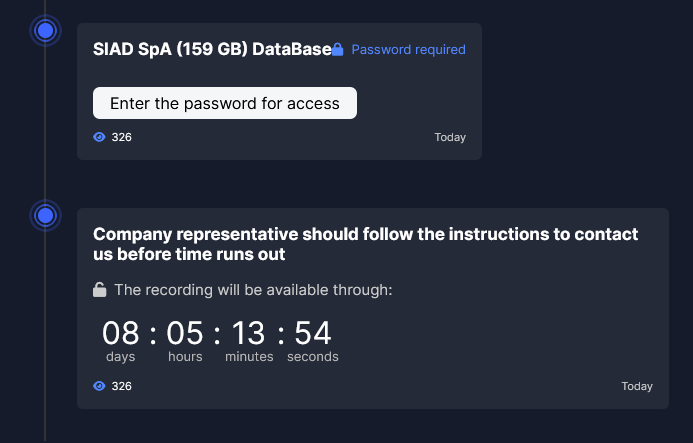Open the SIAD SpA (159 GB) DataBase title
This screenshot has width=693, height=443.
click(212, 49)
